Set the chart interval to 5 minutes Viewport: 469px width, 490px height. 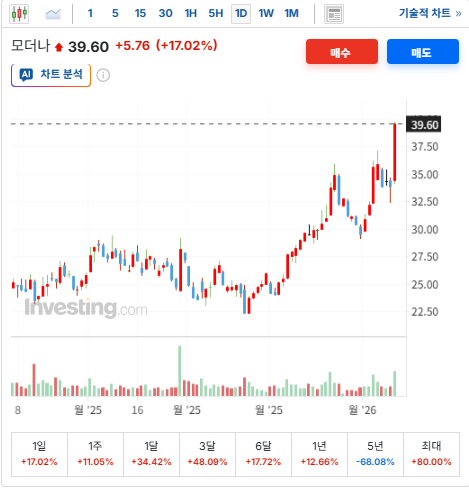115,13
